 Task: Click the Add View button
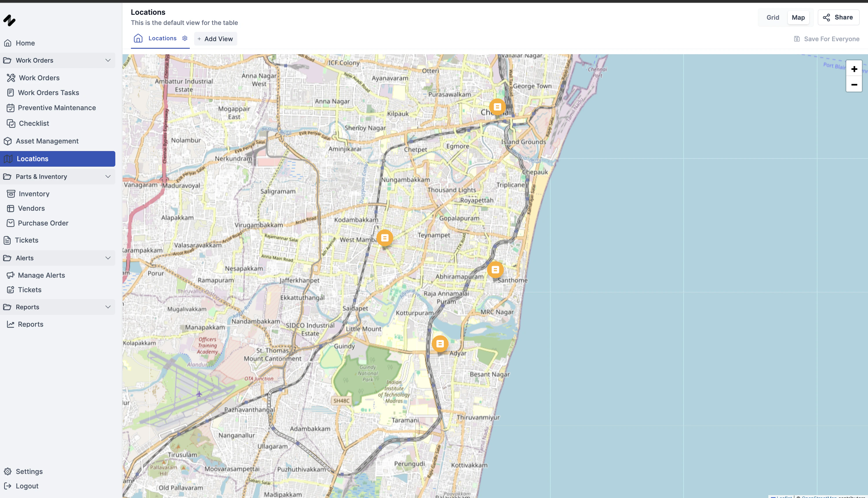tap(215, 39)
